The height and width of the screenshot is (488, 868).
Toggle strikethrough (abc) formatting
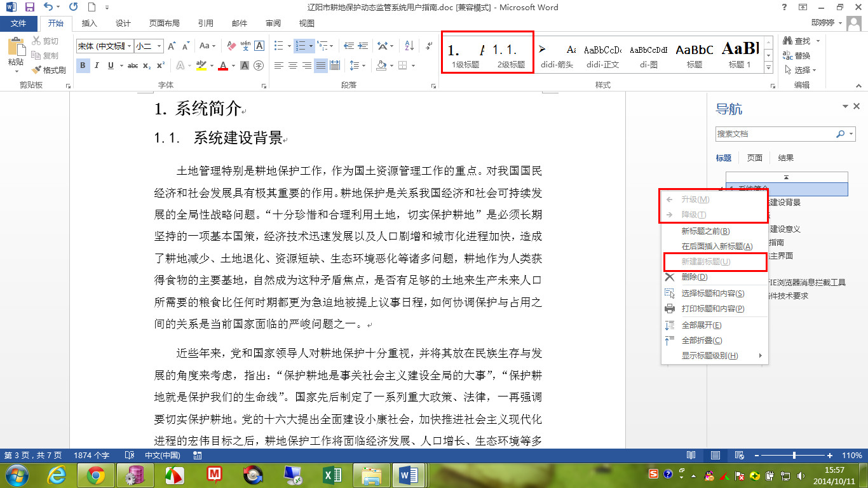133,65
